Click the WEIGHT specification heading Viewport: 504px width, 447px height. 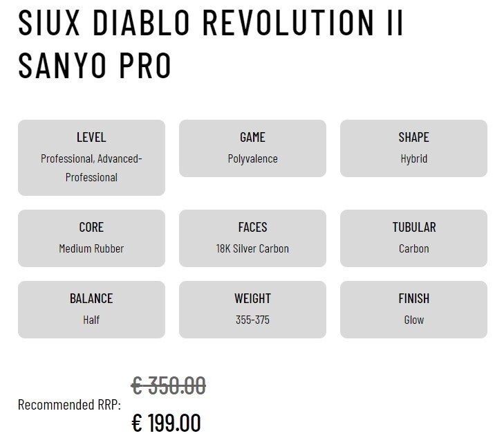pos(252,298)
